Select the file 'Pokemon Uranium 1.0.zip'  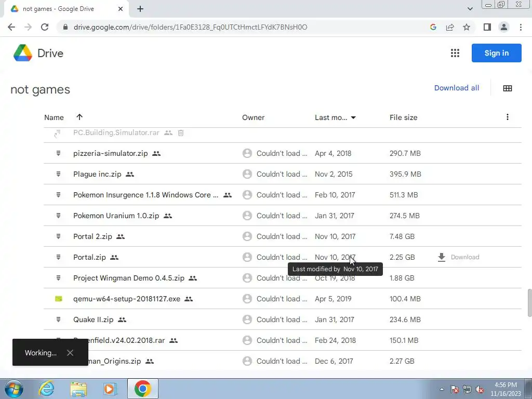click(116, 216)
